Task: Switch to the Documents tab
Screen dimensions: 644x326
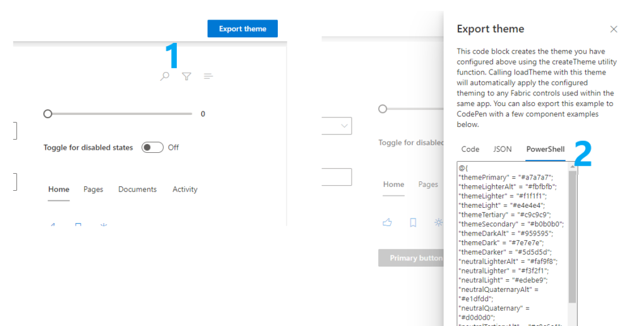Action: [137, 190]
